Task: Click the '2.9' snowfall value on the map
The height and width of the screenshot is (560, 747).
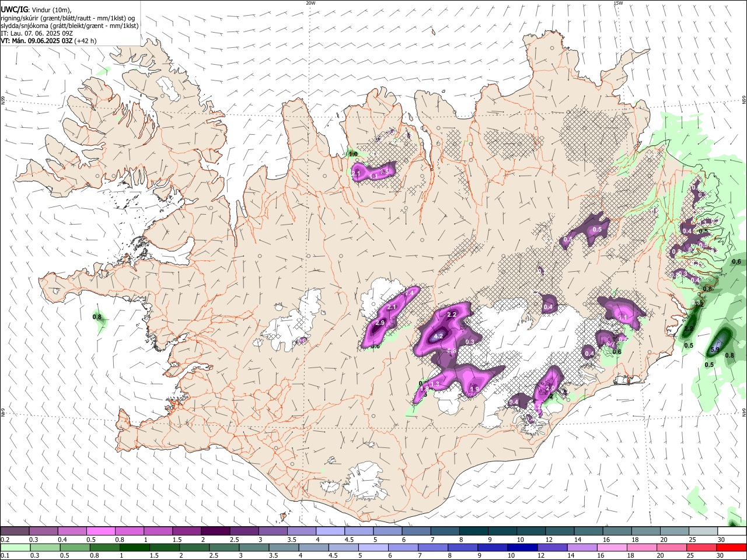Action: pyautogui.click(x=380, y=323)
